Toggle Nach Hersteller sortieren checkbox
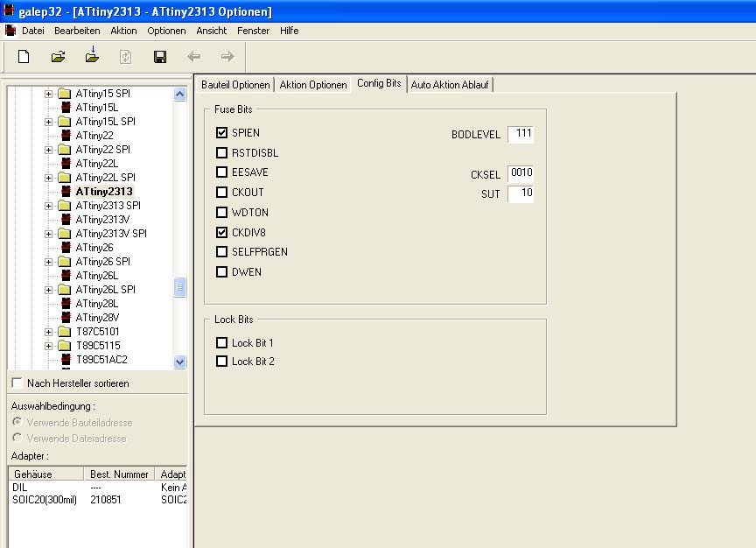 click(17, 383)
